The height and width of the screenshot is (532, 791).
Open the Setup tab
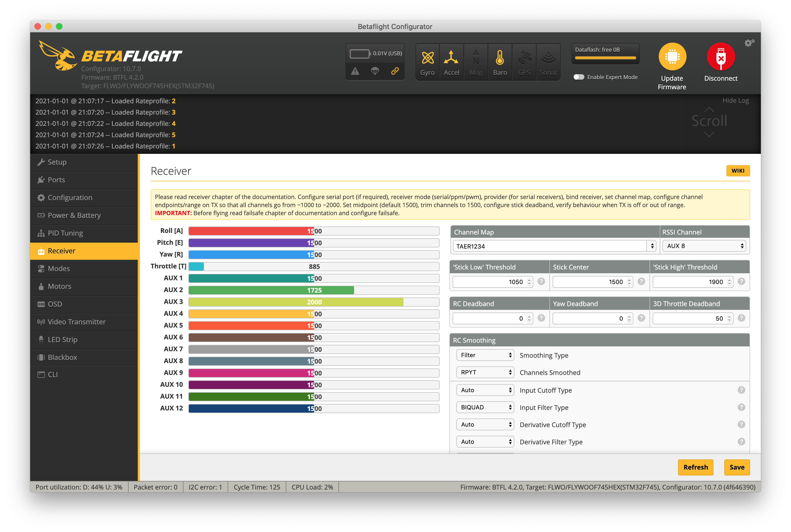pos(84,162)
